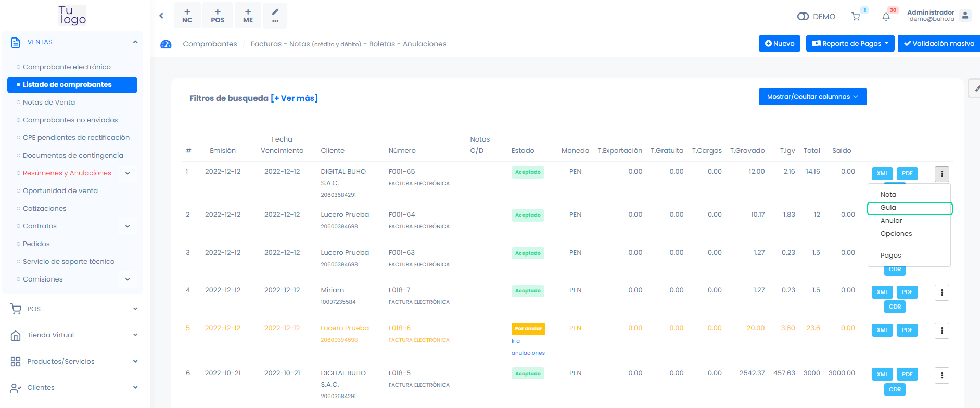
Task: Open three-dots menu for F018-7
Action: point(942,292)
